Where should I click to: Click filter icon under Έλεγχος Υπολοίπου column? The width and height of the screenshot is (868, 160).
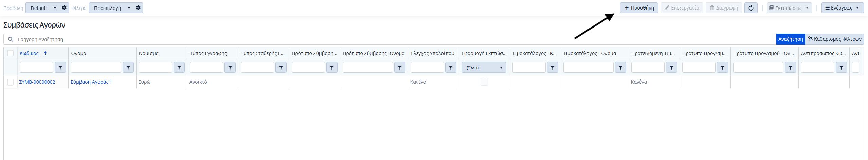451,68
